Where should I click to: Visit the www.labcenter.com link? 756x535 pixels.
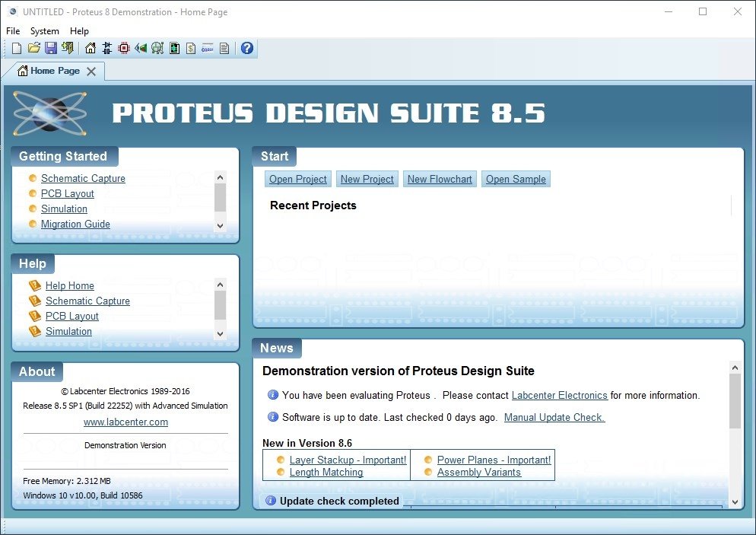[125, 422]
